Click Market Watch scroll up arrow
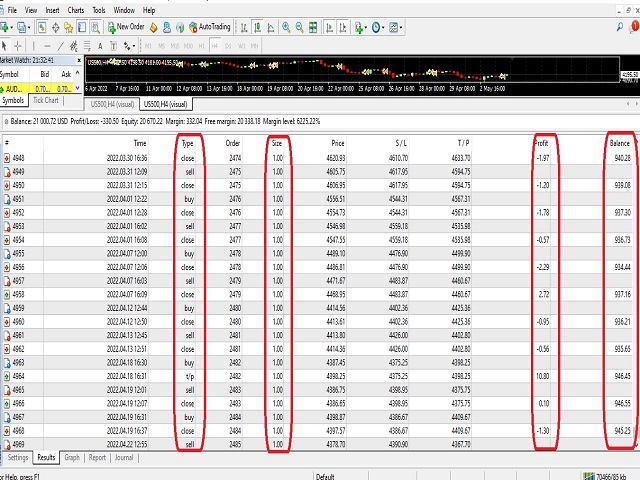The height and width of the screenshot is (480, 640). point(78,73)
